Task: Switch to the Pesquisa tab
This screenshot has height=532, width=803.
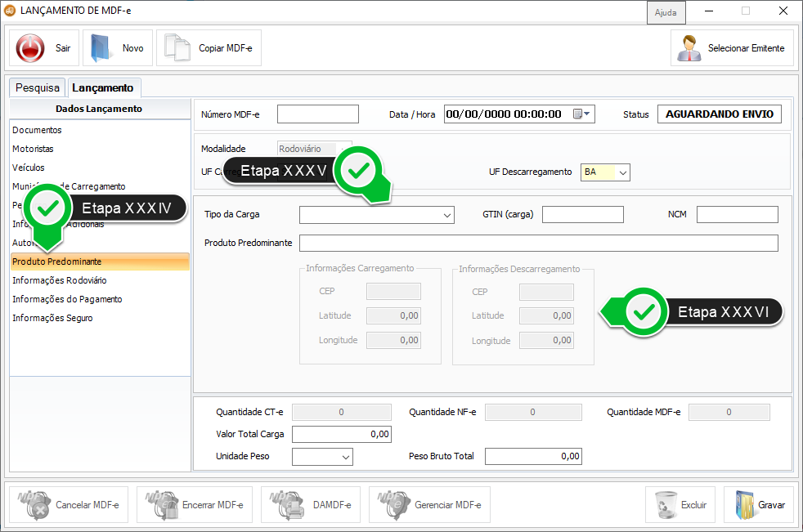Action: tap(38, 87)
